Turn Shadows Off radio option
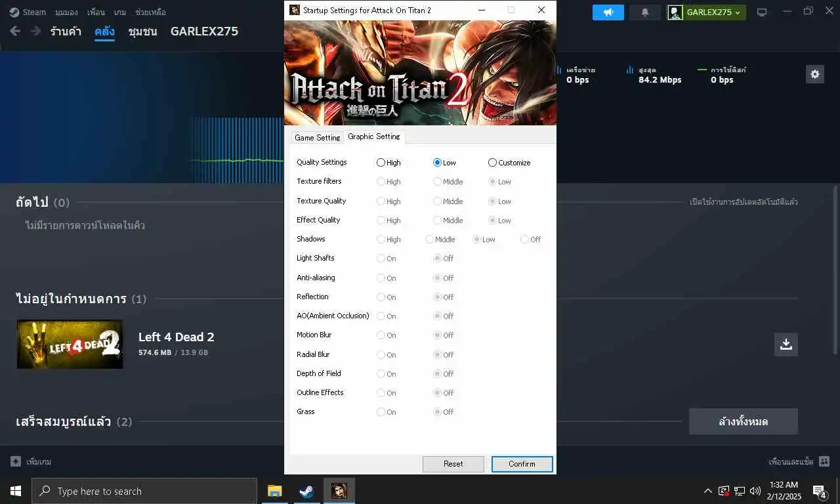This screenshot has height=504, width=840. coord(530,240)
